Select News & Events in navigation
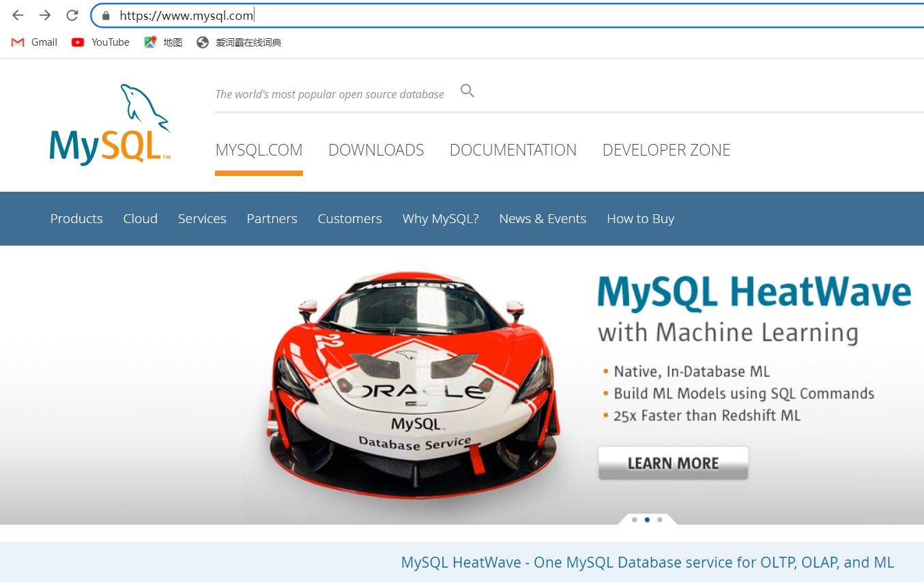924x584 pixels. (543, 219)
